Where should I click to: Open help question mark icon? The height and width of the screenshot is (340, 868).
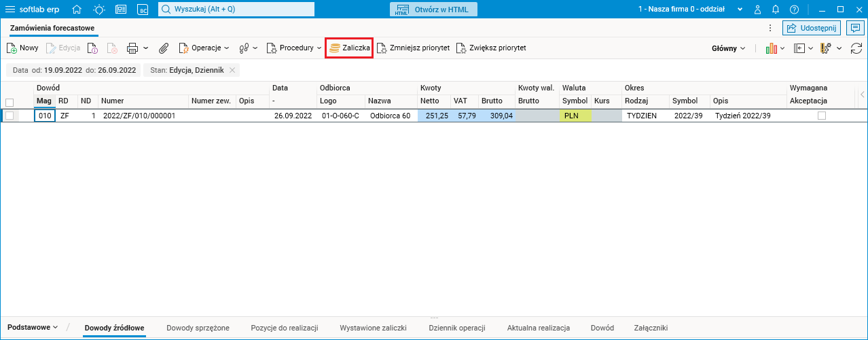(x=794, y=10)
